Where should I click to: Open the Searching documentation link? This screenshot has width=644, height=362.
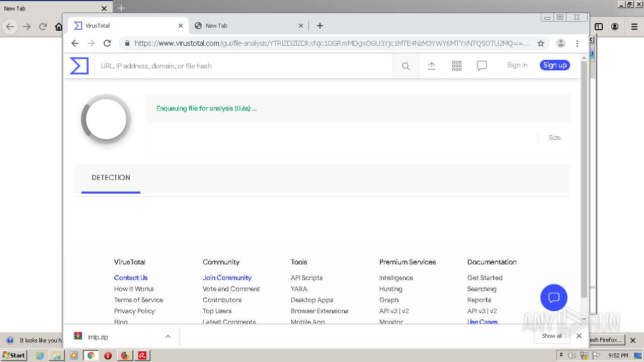481,289
